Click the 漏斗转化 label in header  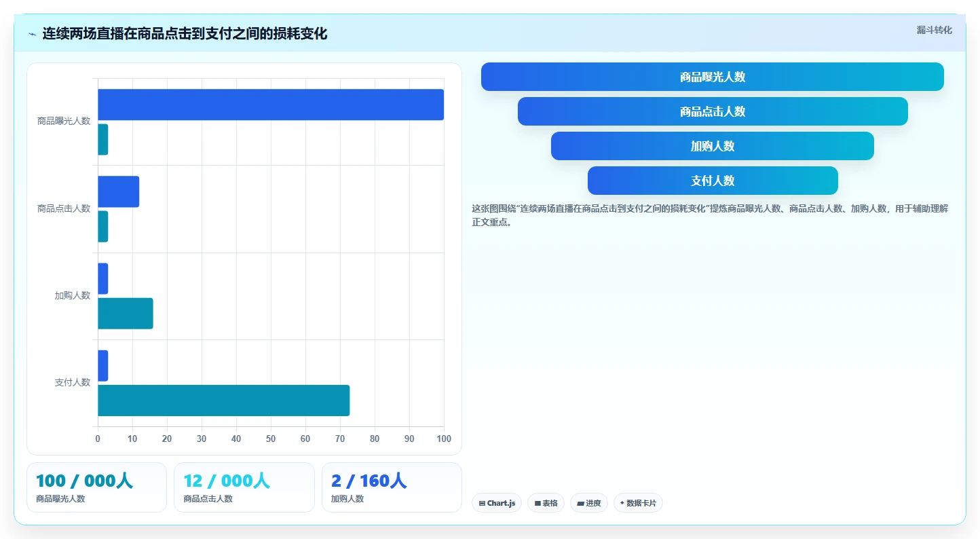click(935, 30)
